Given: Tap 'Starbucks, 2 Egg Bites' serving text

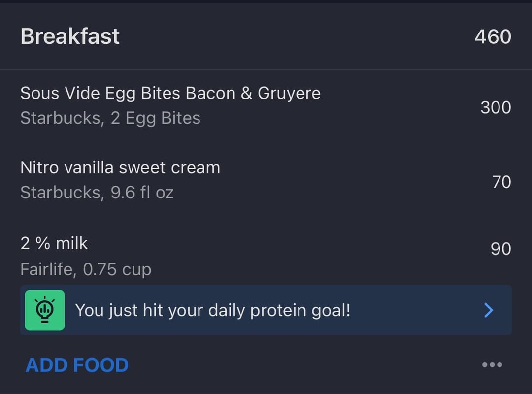Looking at the screenshot, I should click(x=110, y=118).
